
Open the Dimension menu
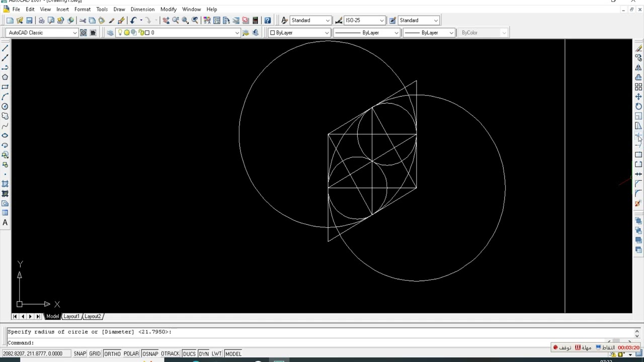pyautogui.click(x=142, y=9)
